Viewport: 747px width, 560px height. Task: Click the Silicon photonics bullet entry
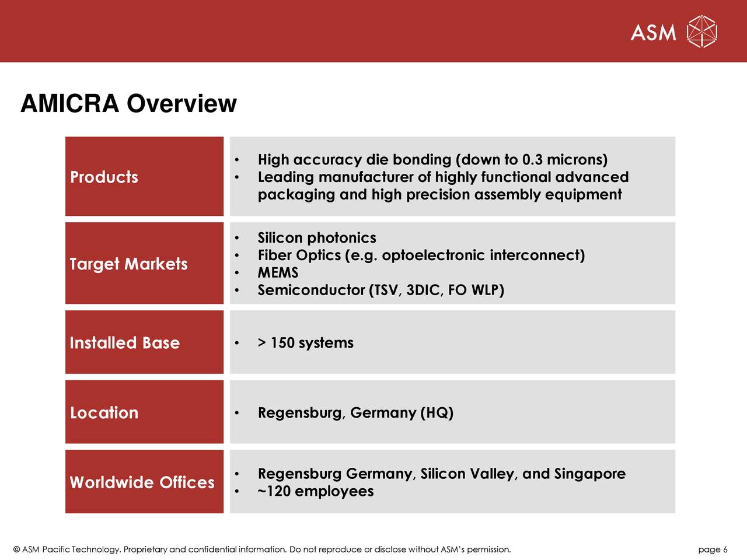click(x=316, y=237)
